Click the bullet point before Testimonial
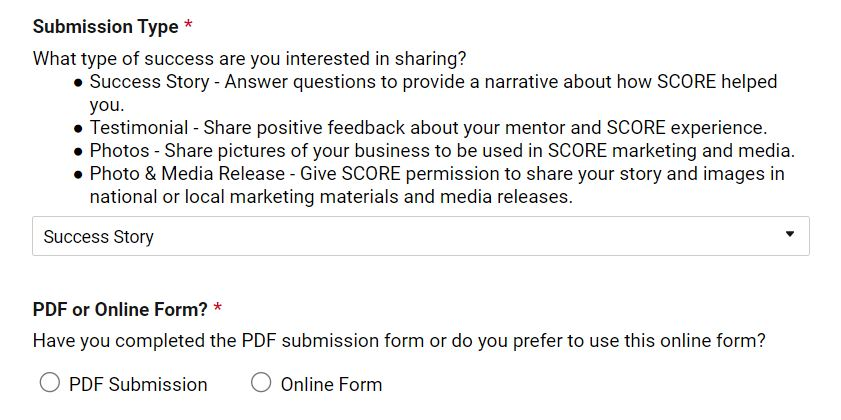 78,129
